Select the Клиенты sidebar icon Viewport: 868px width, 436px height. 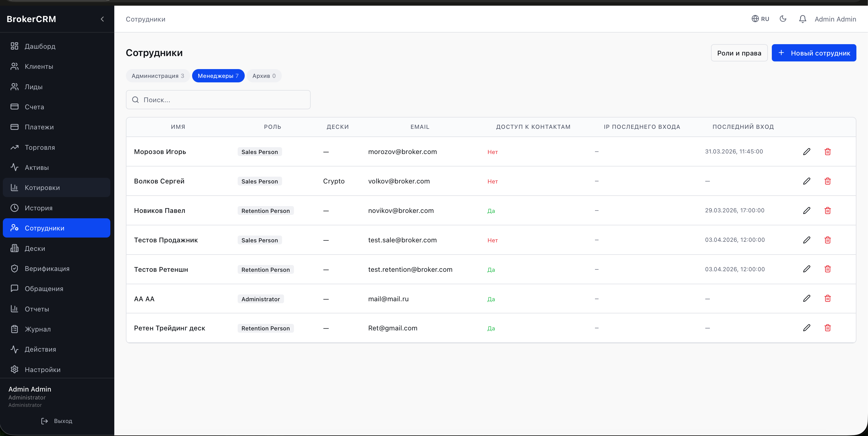15,67
